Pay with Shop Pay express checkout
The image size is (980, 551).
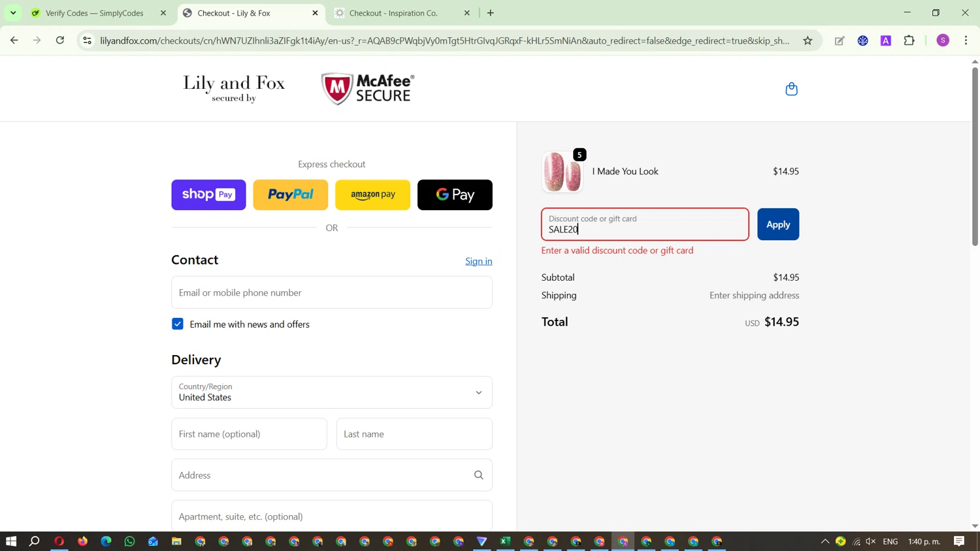click(208, 195)
